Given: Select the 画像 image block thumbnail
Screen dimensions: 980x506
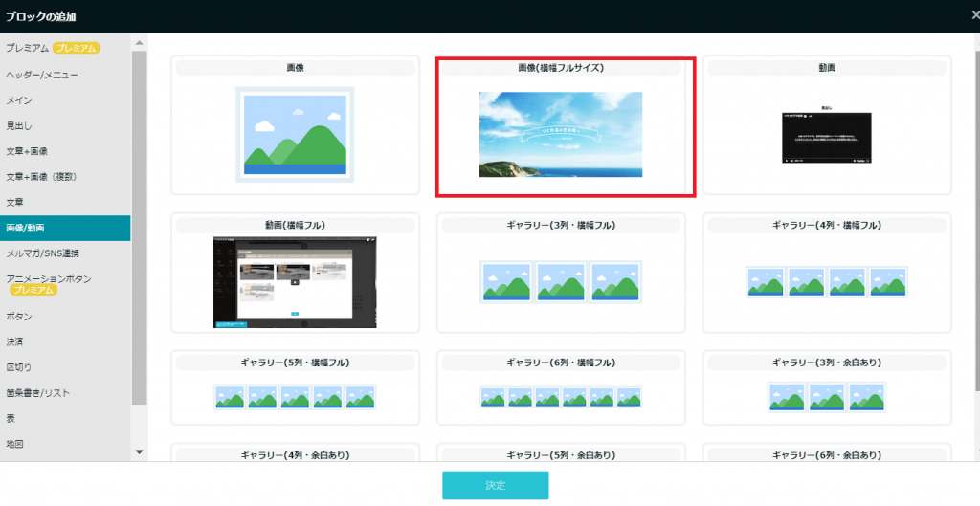Looking at the screenshot, I should tap(295, 134).
